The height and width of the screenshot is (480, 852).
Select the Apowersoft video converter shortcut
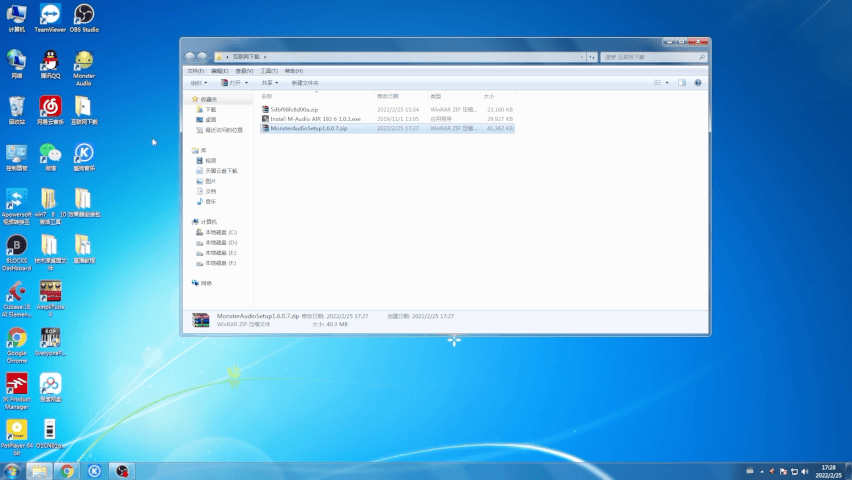(16, 207)
